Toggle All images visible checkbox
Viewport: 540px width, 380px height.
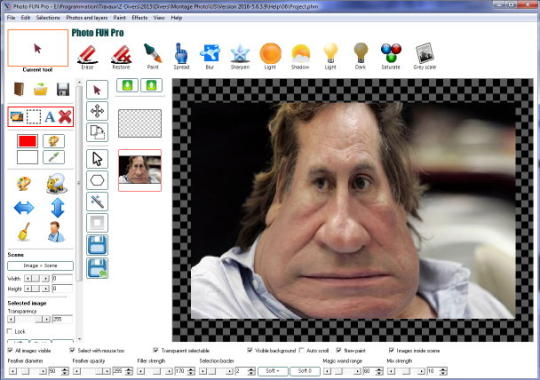tap(10, 350)
